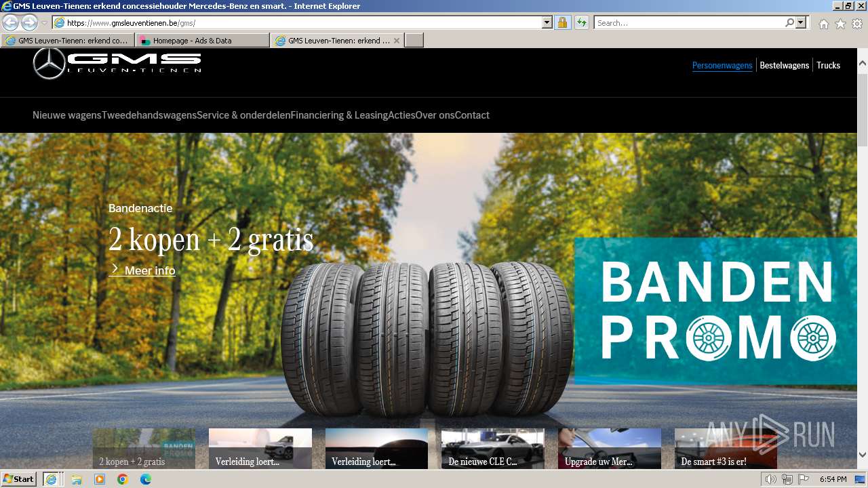Image resolution: width=868 pixels, height=488 pixels.
Task: Click the browser Forward arrow button
Action: (x=29, y=23)
